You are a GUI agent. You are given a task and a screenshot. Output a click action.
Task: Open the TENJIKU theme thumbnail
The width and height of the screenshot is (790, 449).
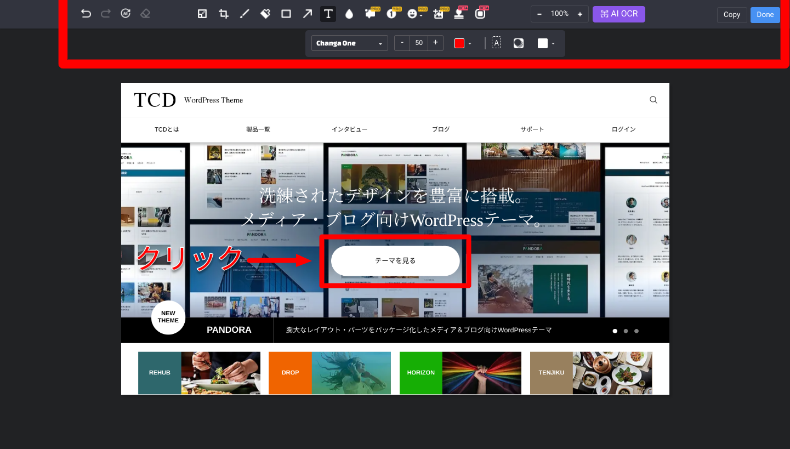point(591,373)
